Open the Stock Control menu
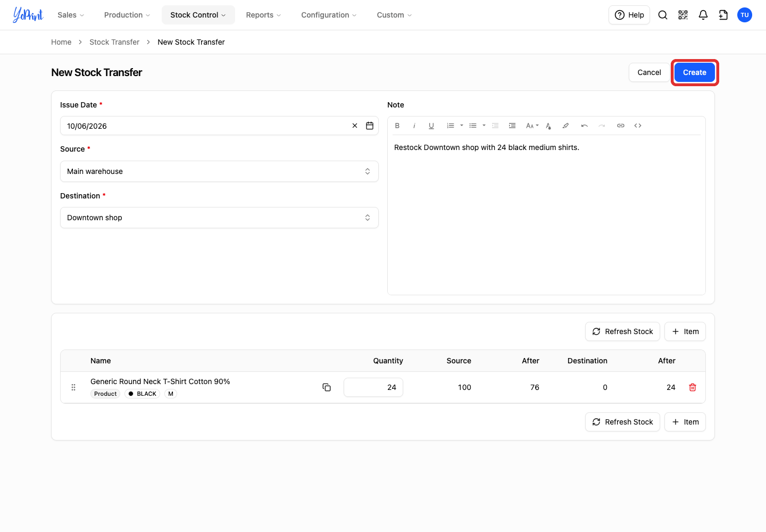The height and width of the screenshot is (532, 766). click(198, 15)
